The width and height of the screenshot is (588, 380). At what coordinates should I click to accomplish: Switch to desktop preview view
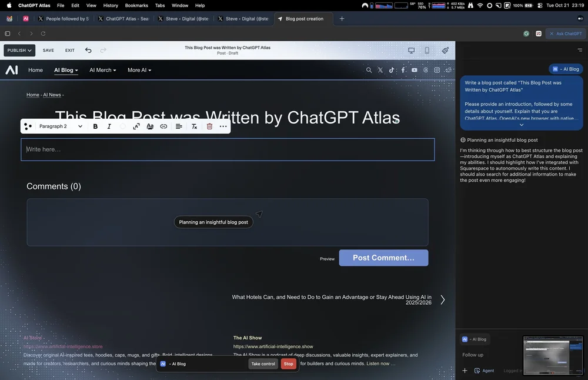(x=412, y=50)
